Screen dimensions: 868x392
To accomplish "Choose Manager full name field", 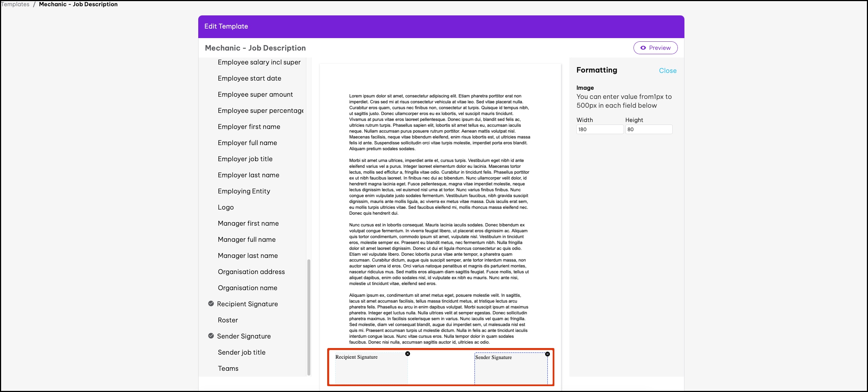I will click(x=247, y=240).
